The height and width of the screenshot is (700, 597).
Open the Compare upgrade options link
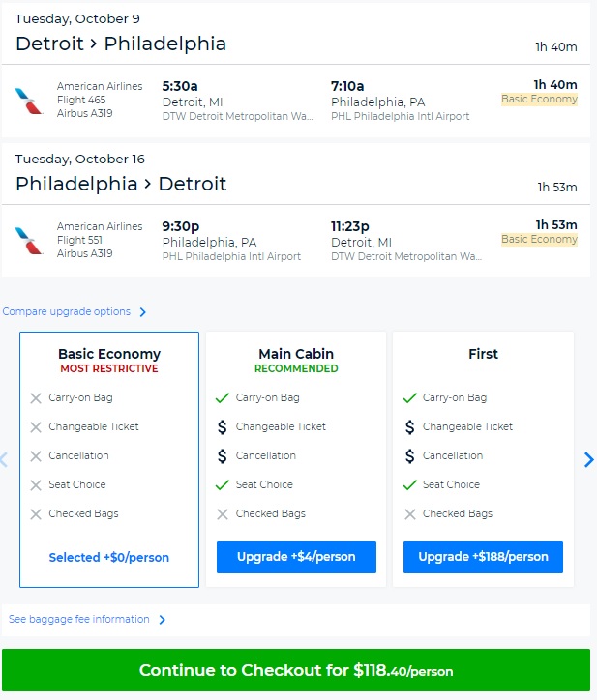tap(67, 311)
